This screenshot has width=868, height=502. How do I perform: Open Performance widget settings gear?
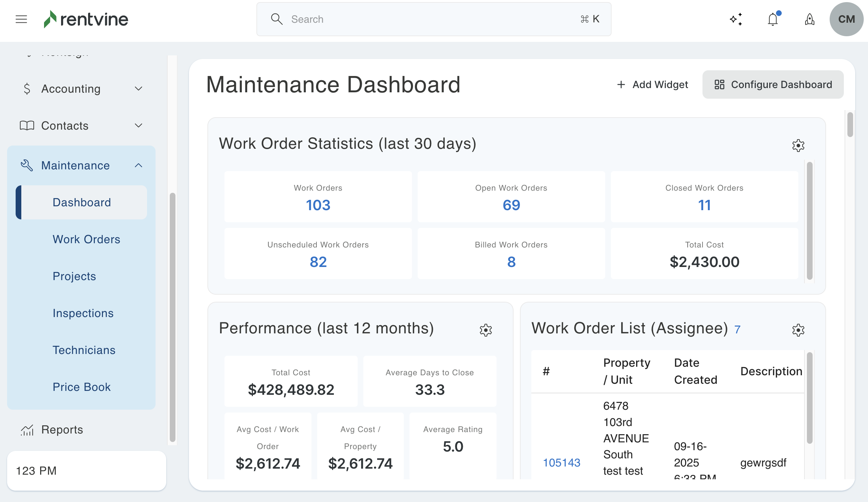click(485, 330)
